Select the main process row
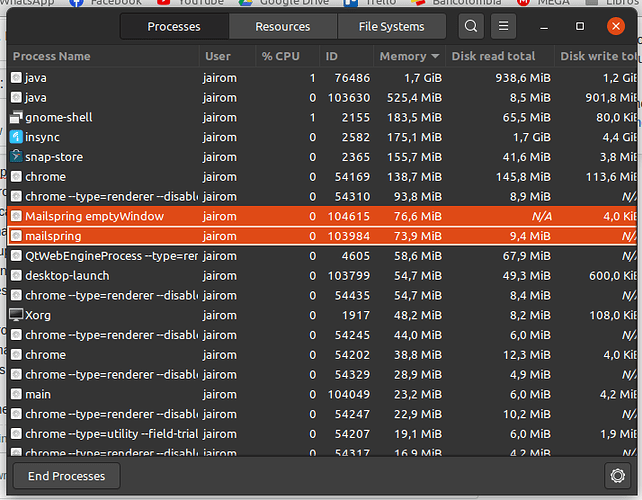The height and width of the screenshot is (500, 642). 322,394
